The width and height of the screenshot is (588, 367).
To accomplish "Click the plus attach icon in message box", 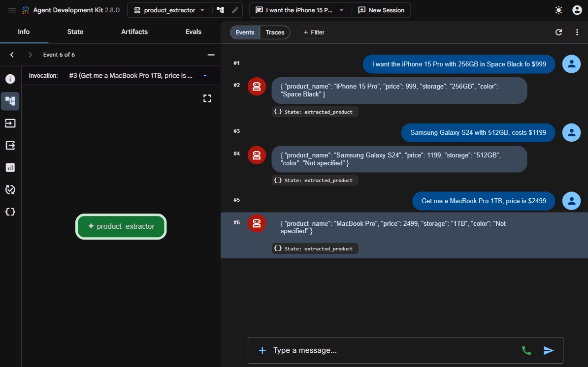I will pyautogui.click(x=262, y=350).
